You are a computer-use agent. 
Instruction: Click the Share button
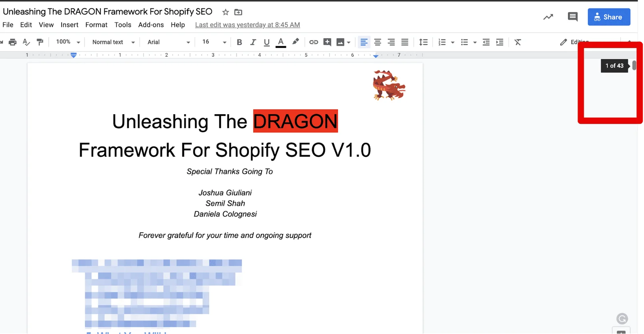click(x=609, y=17)
